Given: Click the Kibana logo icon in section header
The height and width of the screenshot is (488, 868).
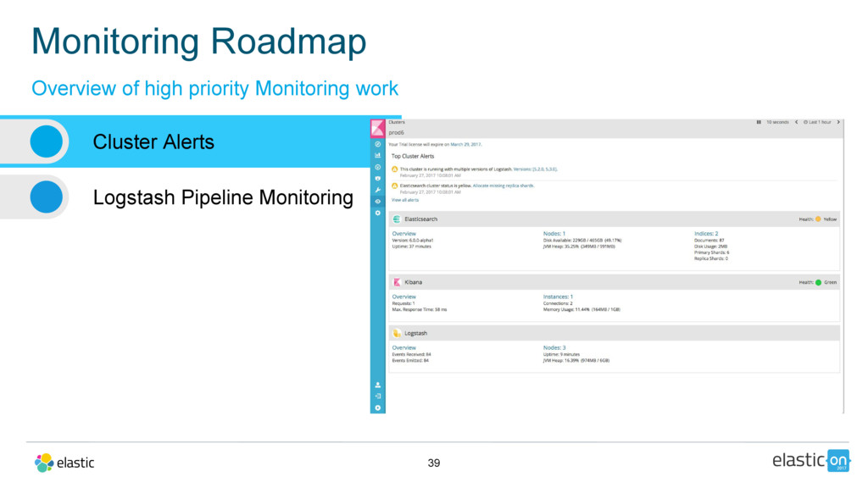Looking at the screenshot, I should (x=397, y=282).
